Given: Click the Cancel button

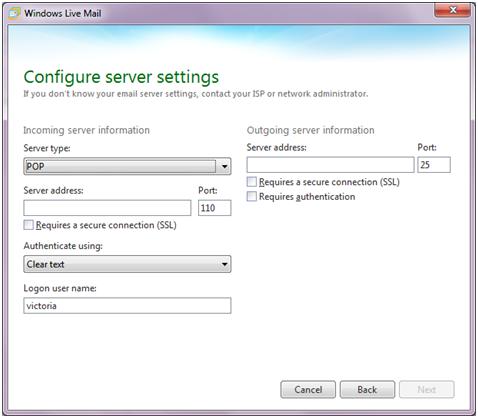Looking at the screenshot, I should (308, 389).
